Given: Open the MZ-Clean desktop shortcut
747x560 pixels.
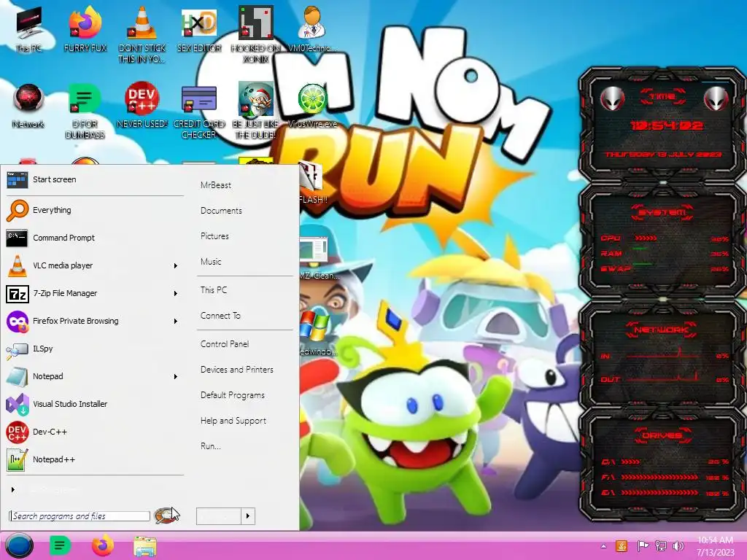Looking at the screenshot, I should (318, 257).
